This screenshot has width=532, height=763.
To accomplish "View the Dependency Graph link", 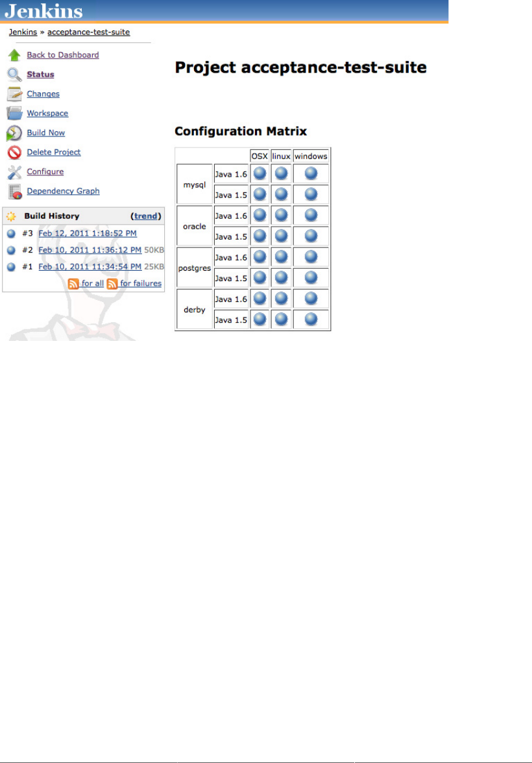I will click(63, 191).
